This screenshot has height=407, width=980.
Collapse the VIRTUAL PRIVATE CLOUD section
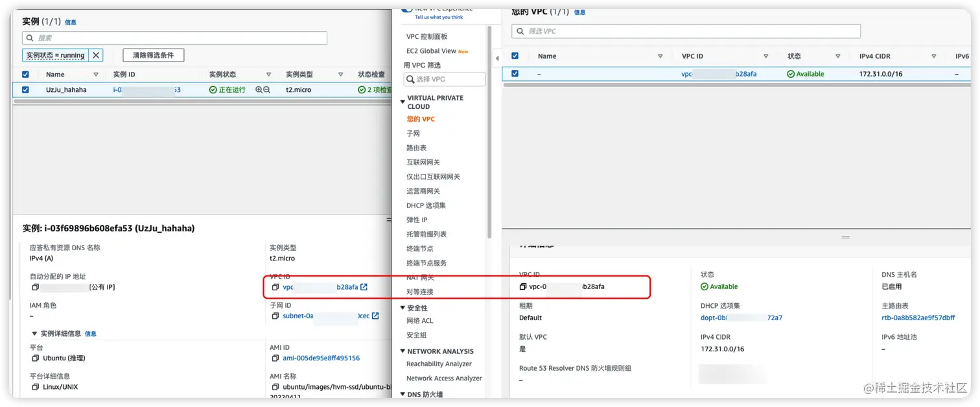402,102
